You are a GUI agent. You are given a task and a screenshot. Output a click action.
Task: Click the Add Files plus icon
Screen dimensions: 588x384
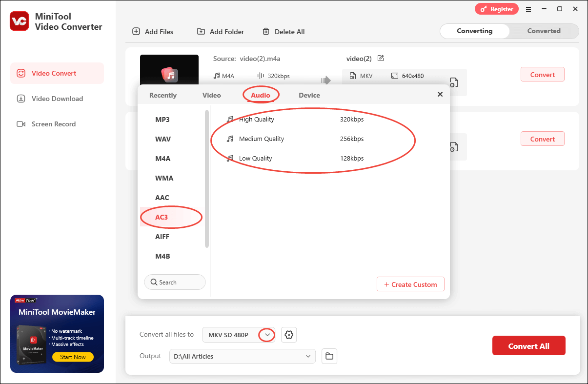pos(136,31)
